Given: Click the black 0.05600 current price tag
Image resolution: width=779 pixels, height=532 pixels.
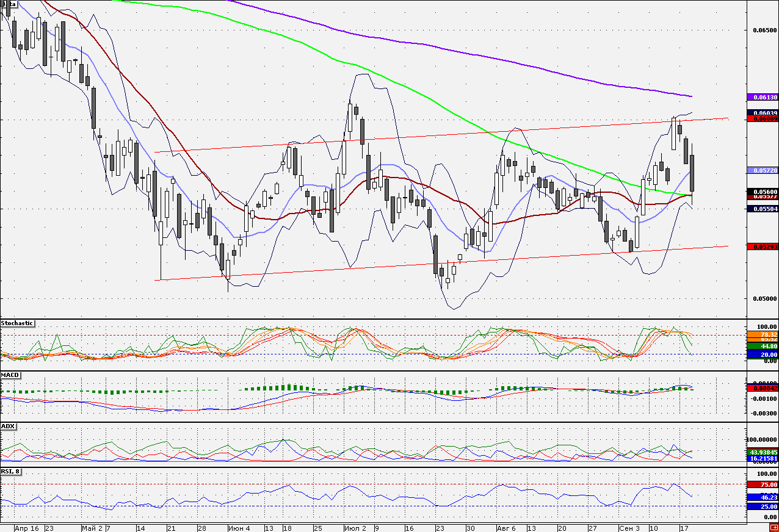Looking at the screenshot, I should (x=762, y=192).
